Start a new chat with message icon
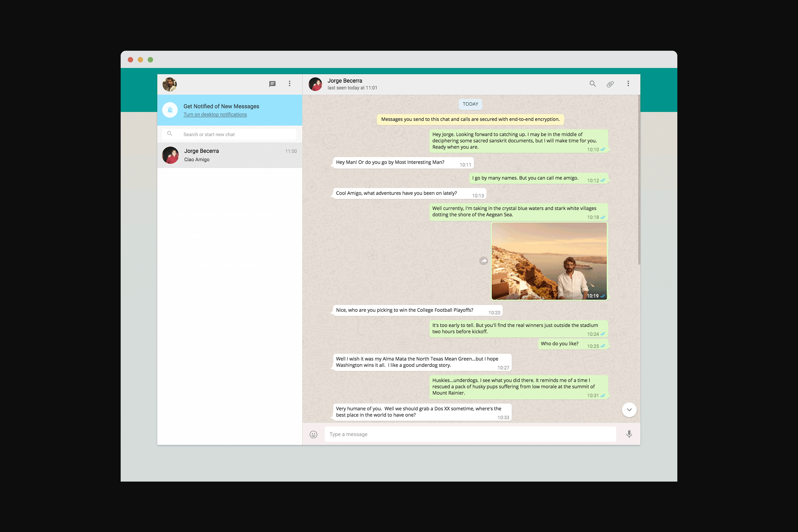Screen dimensions: 798x532 pyautogui.click(x=272, y=84)
